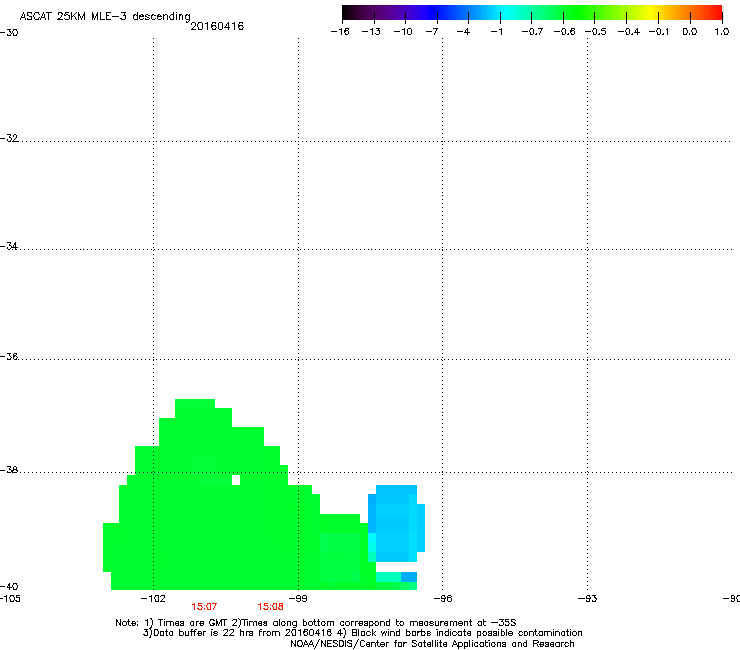Click the NOAA/NESDIS credit line

pyautogui.click(x=432, y=644)
